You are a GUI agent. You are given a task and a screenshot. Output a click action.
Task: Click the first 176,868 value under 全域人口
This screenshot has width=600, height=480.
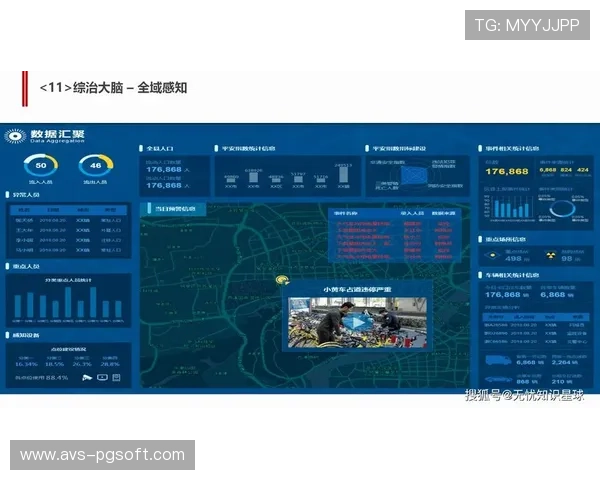pyautogui.click(x=164, y=169)
